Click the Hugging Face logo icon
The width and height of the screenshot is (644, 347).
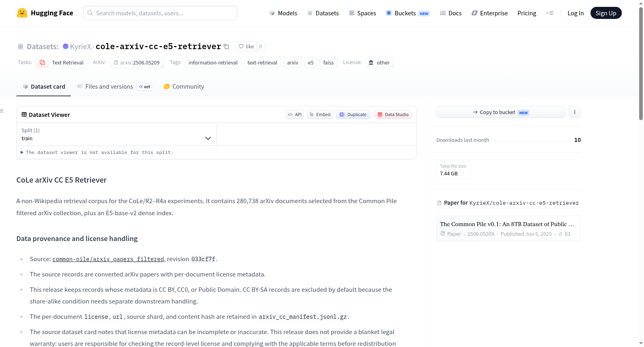click(22, 13)
